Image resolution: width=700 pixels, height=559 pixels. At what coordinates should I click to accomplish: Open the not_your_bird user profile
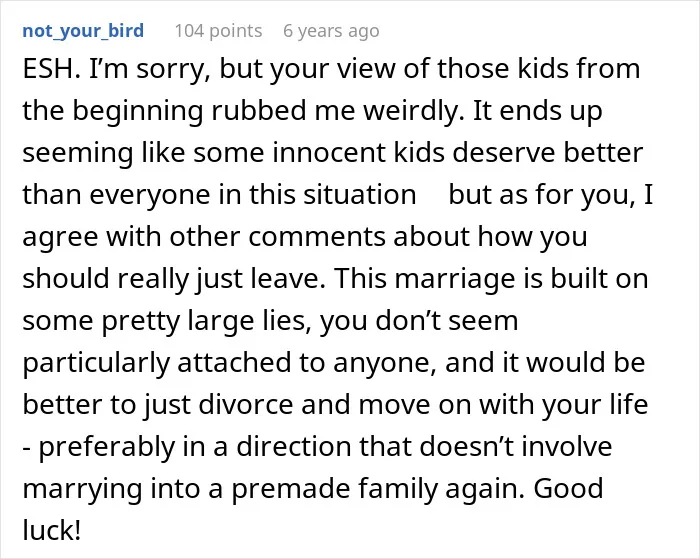tap(83, 31)
